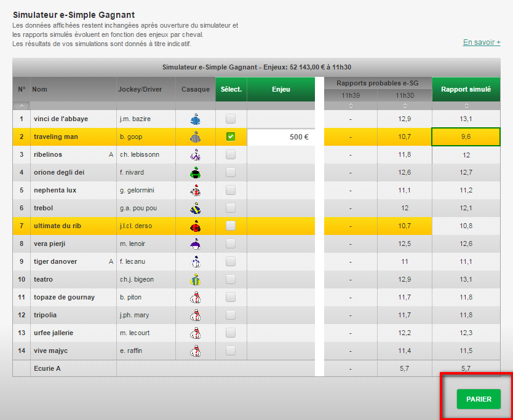
Task: Click the Sélect. column header
Action: click(x=231, y=89)
